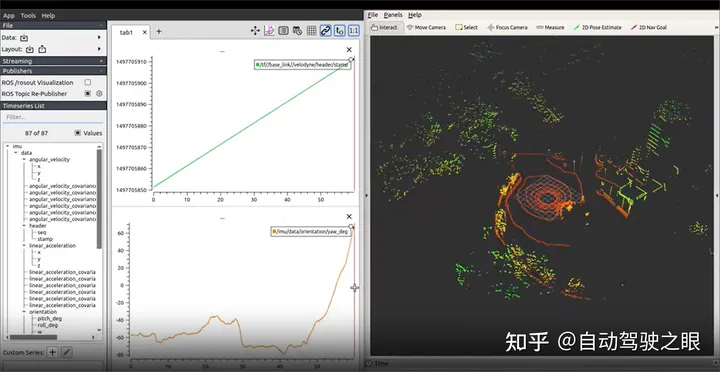The image size is (720, 372).
Task: Open the RViz Panels menu
Action: coord(393,15)
